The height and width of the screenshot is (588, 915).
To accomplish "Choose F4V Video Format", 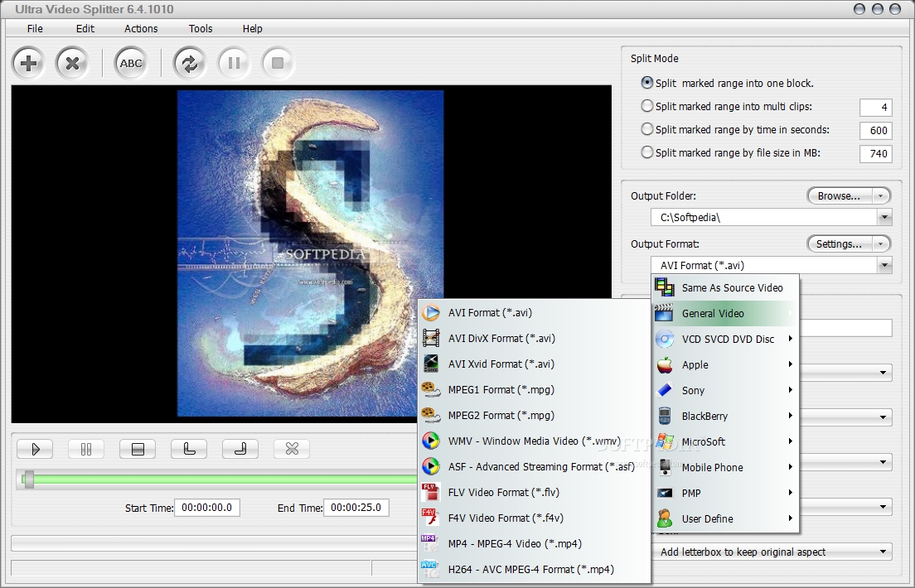I will (534, 518).
